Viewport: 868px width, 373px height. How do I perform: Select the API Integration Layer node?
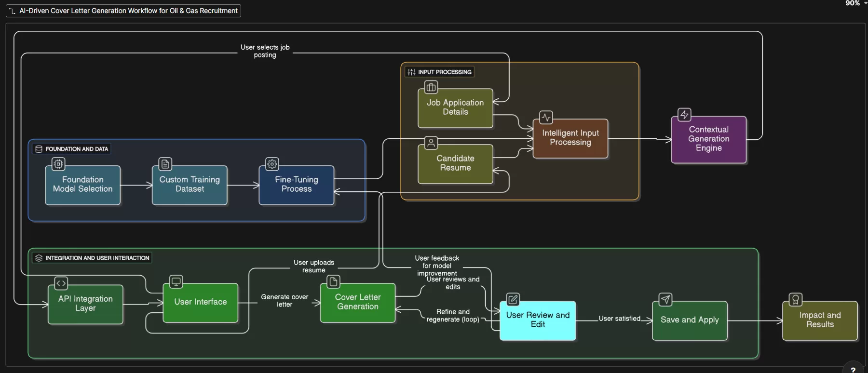click(x=85, y=304)
